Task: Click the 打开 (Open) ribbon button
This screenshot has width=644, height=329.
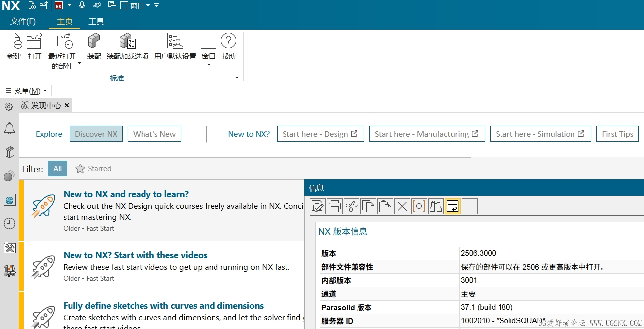Action: coord(35,47)
